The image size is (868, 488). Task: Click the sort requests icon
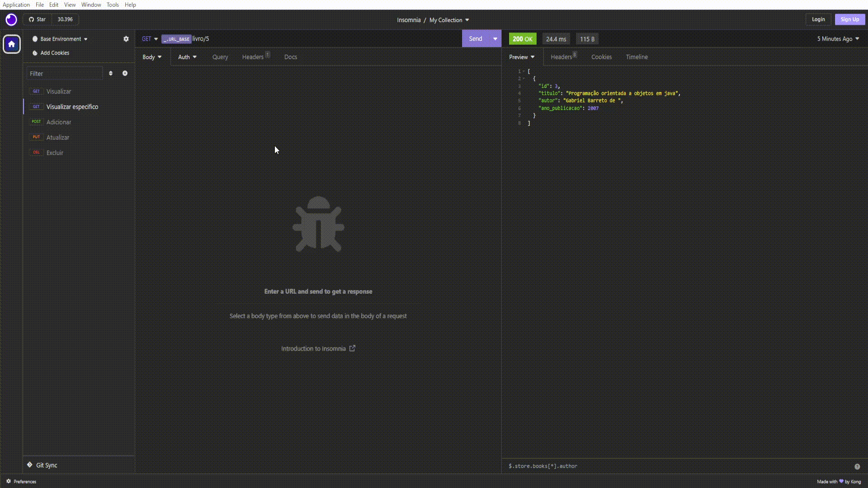click(x=111, y=73)
